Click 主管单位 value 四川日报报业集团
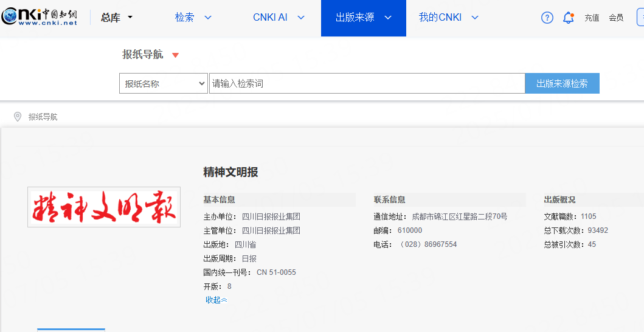The width and height of the screenshot is (644, 332). [271, 230]
